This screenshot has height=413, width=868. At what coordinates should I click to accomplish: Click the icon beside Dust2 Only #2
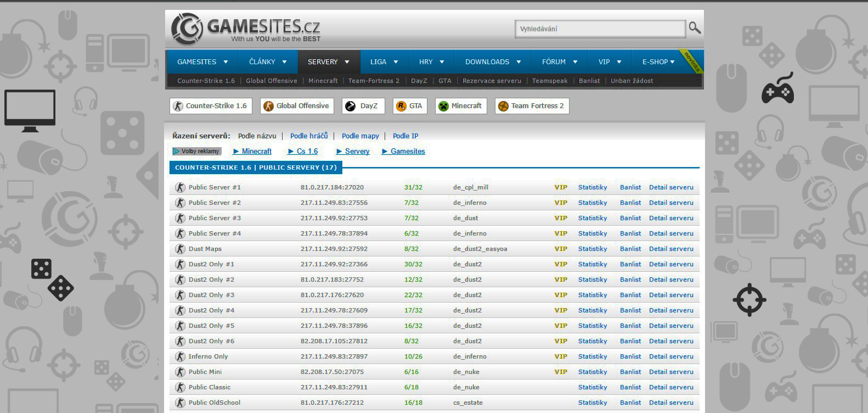click(x=180, y=280)
